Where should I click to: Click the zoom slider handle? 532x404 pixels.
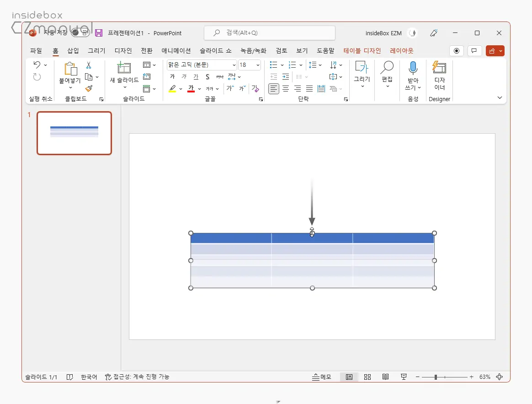tap(436, 377)
